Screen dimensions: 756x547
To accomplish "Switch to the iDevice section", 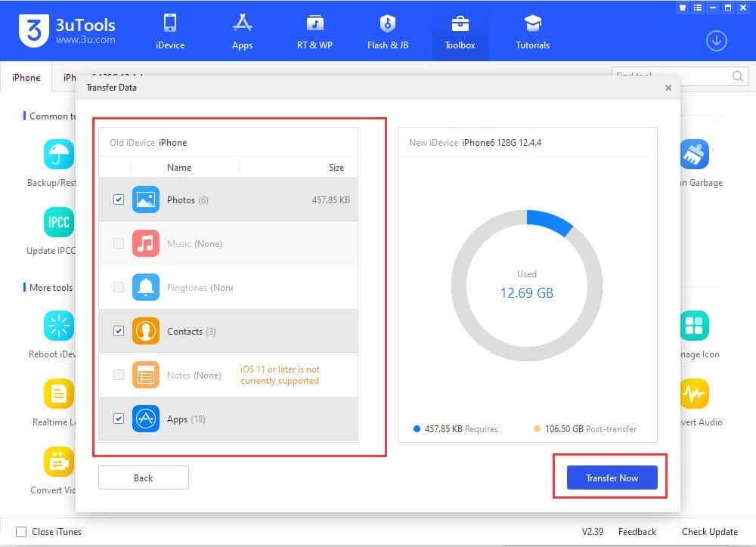I will coord(169,30).
